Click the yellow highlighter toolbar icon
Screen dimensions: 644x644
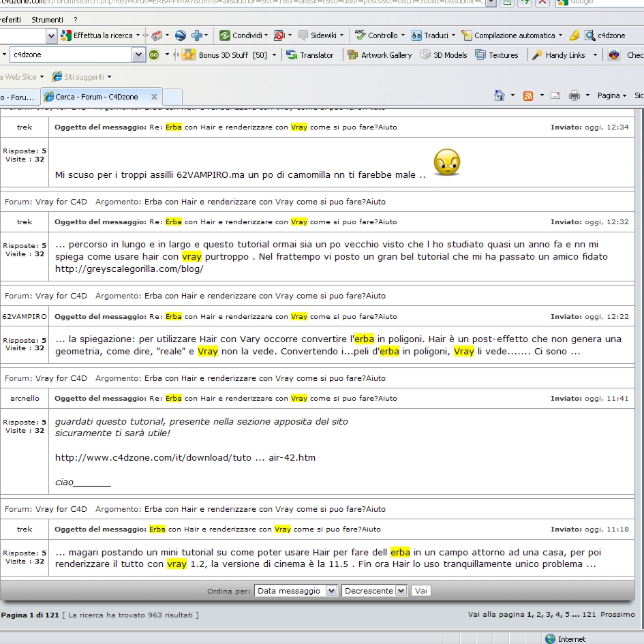pyautogui.click(x=574, y=35)
